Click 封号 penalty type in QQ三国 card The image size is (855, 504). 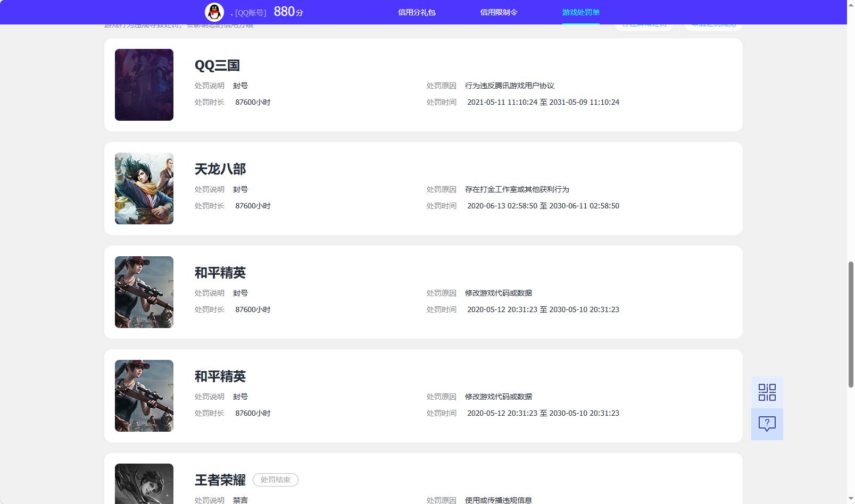pos(240,86)
